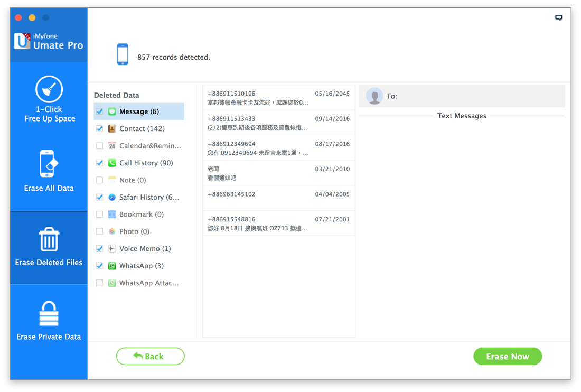Image resolution: width=581 pixels, height=392 pixels.
Task: Click the To: recipient field
Action: [x=462, y=96]
